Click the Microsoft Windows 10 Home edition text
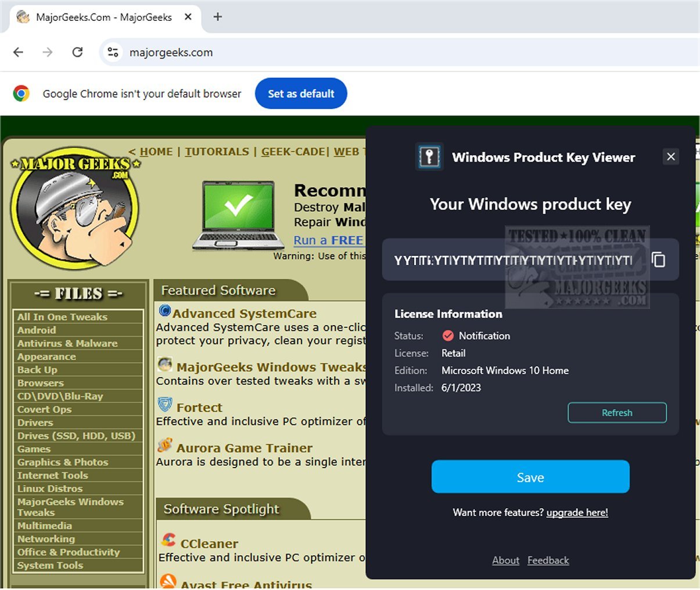The height and width of the screenshot is (590, 700). tap(505, 370)
